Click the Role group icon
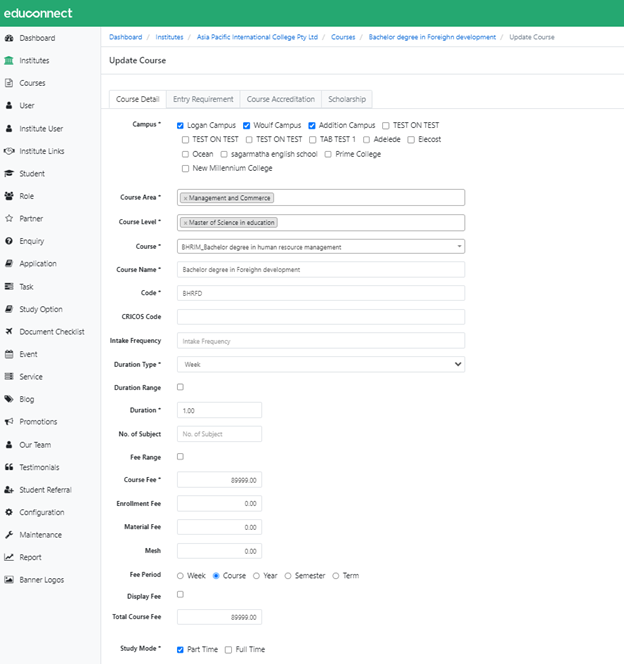The height and width of the screenshot is (664, 624). (9, 196)
